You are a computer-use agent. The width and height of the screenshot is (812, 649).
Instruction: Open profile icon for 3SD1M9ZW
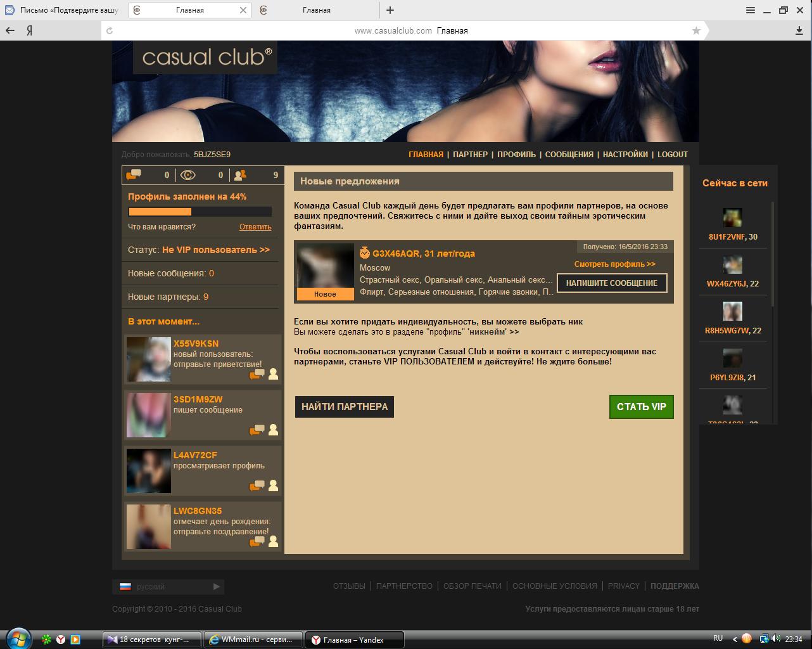click(x=273, y=430)
